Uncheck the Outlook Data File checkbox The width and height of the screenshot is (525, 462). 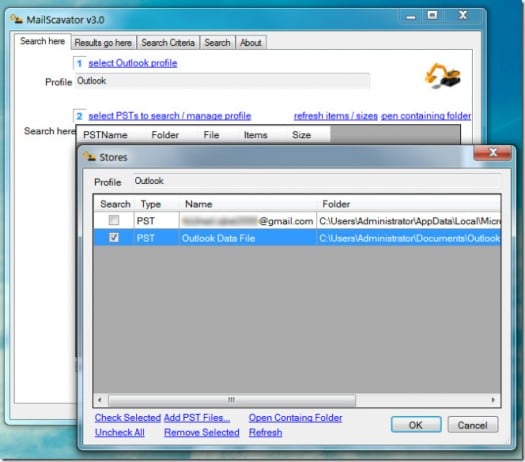[114, 237]
